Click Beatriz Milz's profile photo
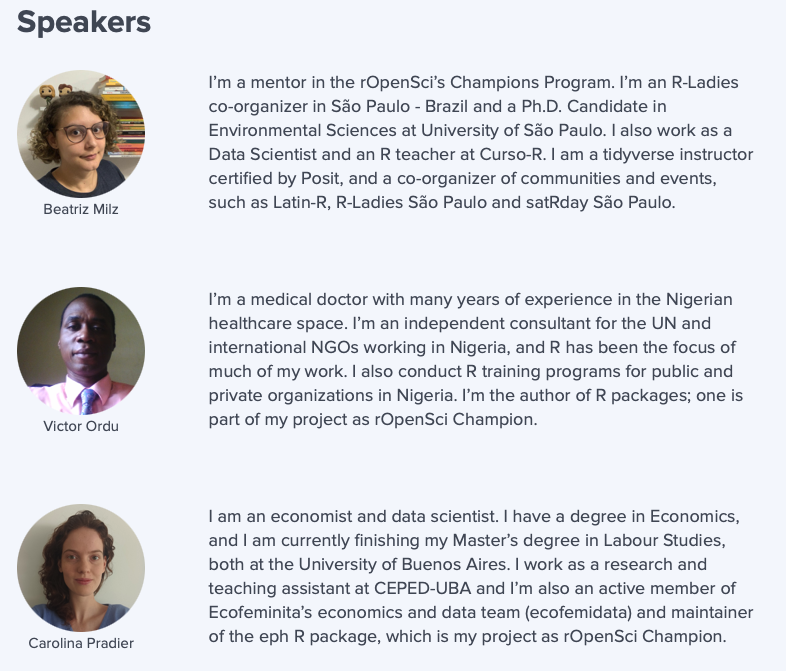 (81, 134)
